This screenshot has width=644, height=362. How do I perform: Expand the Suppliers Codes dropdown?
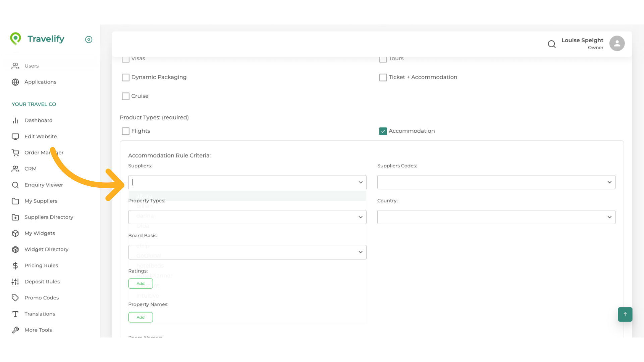tap(496, 182)
